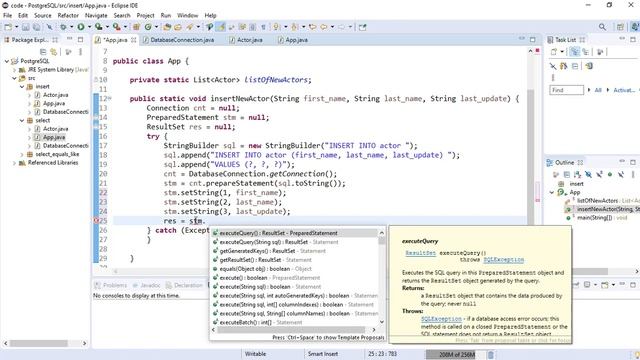The image size is (640, 360).
Task: Click the garbage collector trash icon
Action: [x=491, y=354]
